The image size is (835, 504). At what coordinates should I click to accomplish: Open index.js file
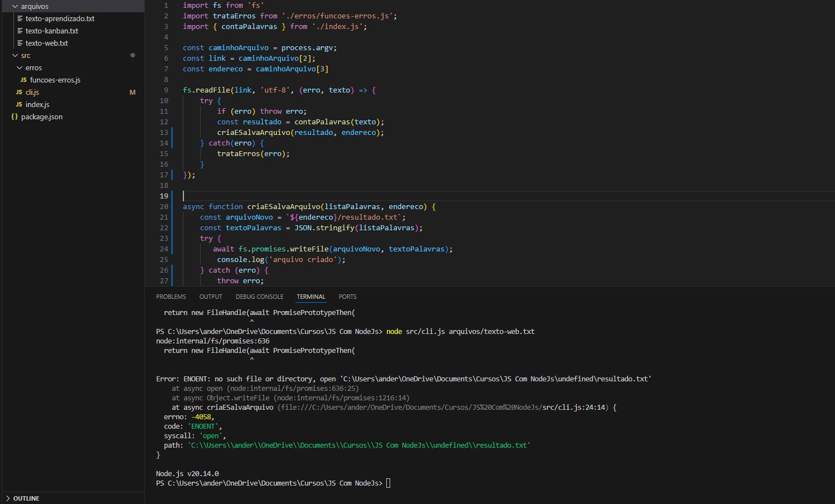click(x=37, y=104)
